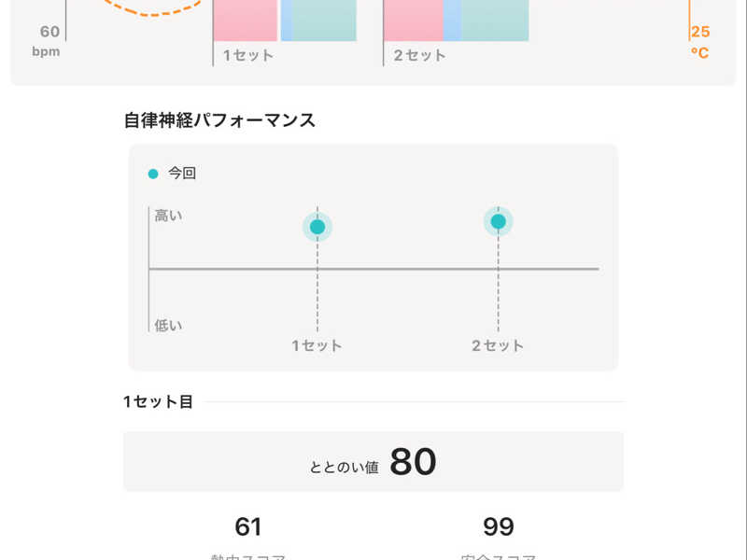Viewport: 747px width, 560px height.
Task: Select the 2セット label under top chart
Action: click(x=419, y=55)
